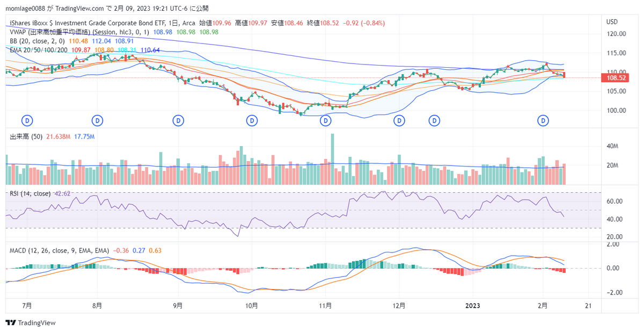The image size is (644, 332).
Task: Click BB upper value 112.04
Action: [101, 41]
